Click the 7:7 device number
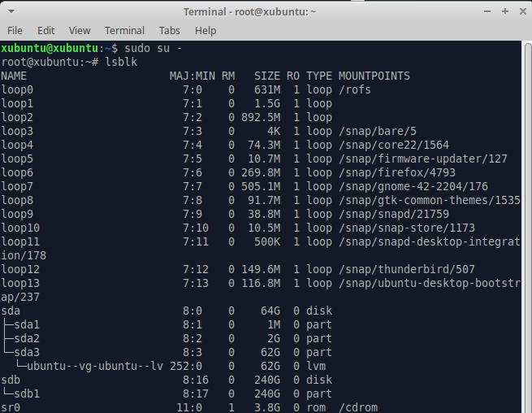The height and width of the screenshot is (413, 532). 192,186
